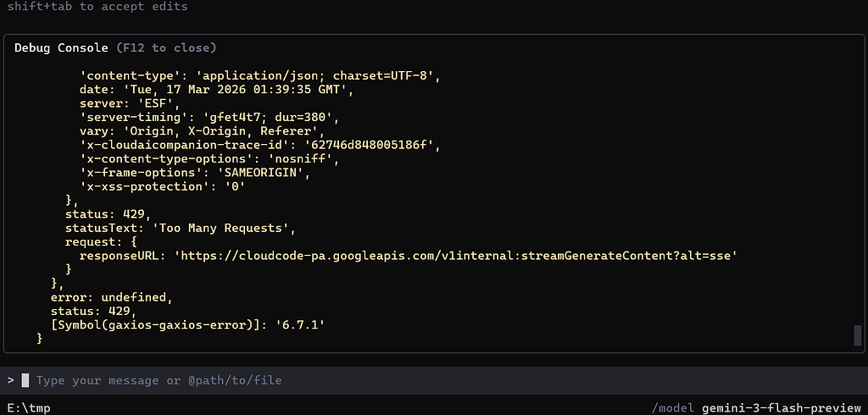Click 'shift+tab to accept edits' text

click(97, 7)
